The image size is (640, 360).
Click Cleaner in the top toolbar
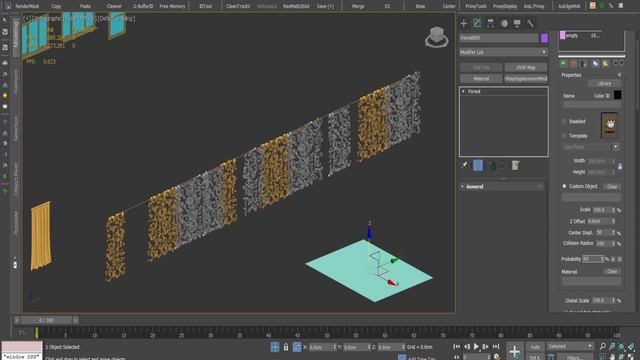[x=114, y=6]
